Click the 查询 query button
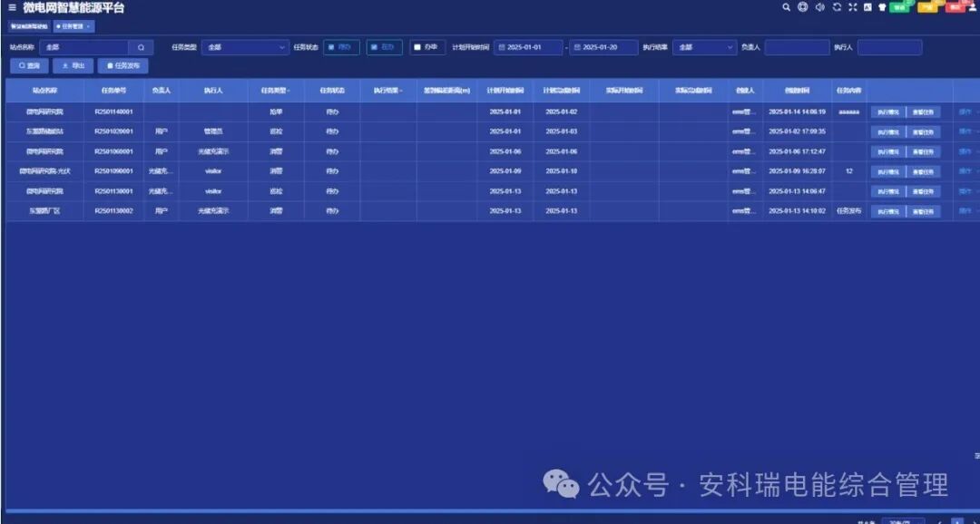Screen dimensions: 980x524 point(30,65)
